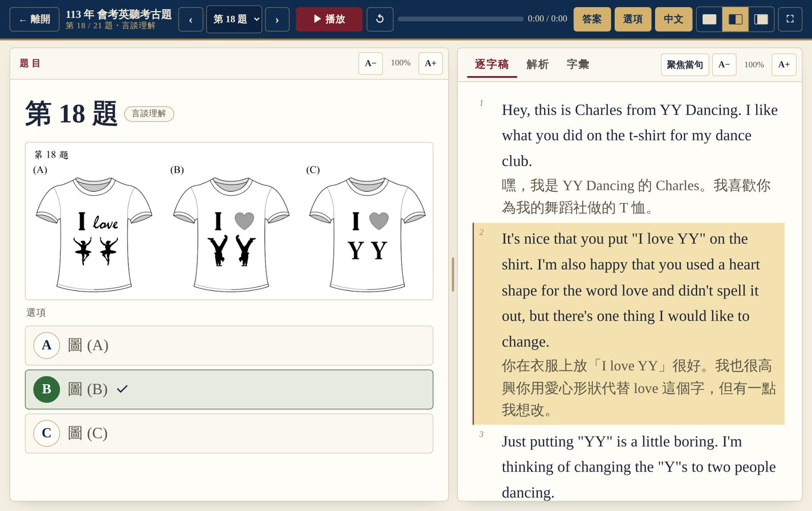Click the three t-shirts question image
The width and height of the screenshot is (812, 511).
[229, 221]
